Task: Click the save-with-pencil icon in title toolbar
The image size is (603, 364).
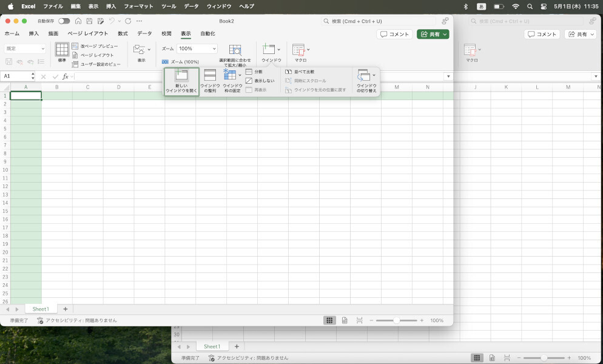Action: pyautogui.click(x=101, y=21)
